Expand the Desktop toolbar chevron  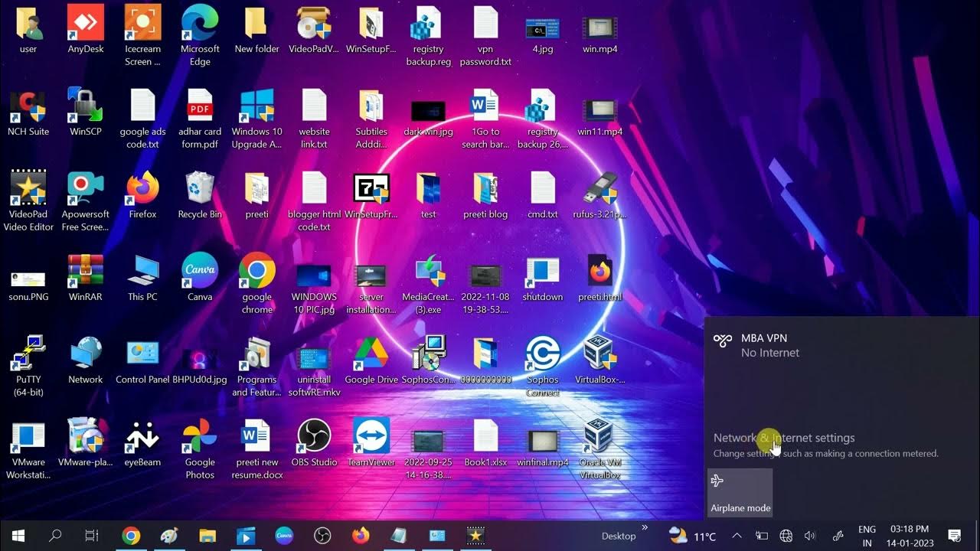(645, 527)
